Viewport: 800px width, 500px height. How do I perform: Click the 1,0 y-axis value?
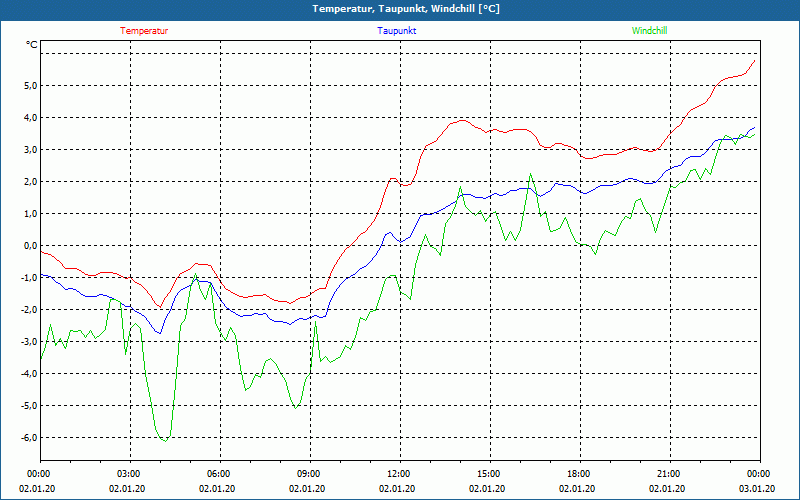point(31,214)
